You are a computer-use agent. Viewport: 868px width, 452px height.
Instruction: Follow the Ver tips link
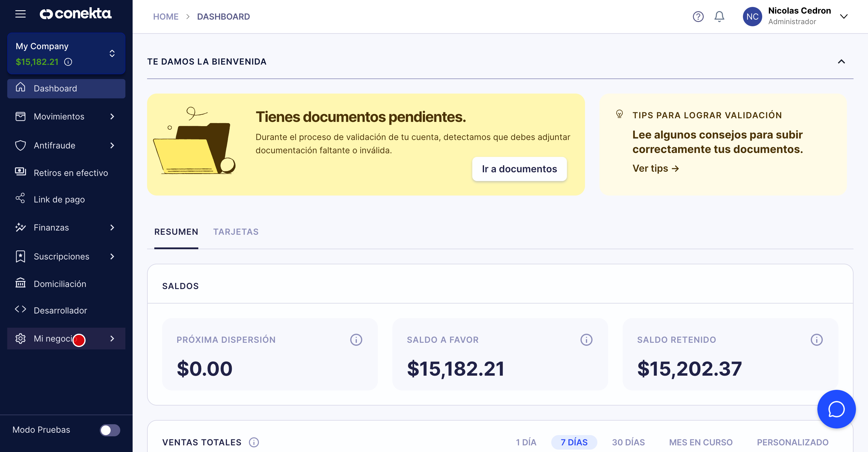tap(656, 168)
